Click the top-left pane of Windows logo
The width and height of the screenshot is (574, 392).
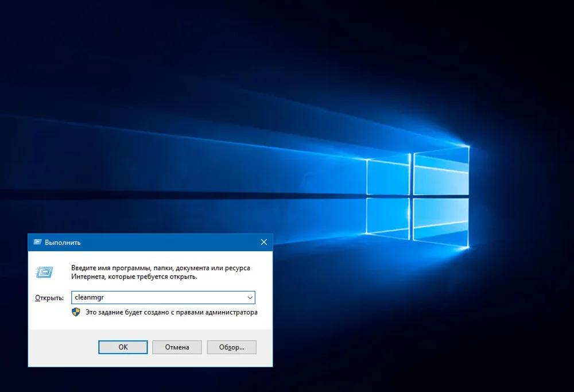[x=388, y=175]
